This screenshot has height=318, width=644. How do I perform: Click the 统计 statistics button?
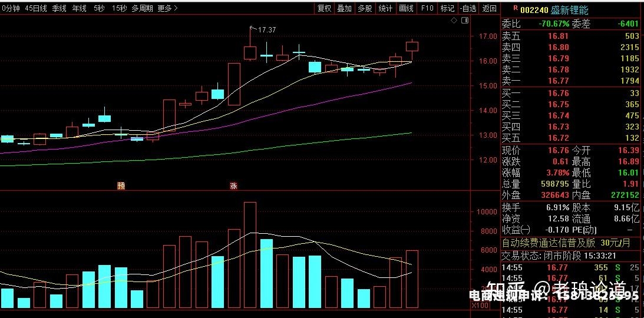pyautogui.click(x=385, y=8)
